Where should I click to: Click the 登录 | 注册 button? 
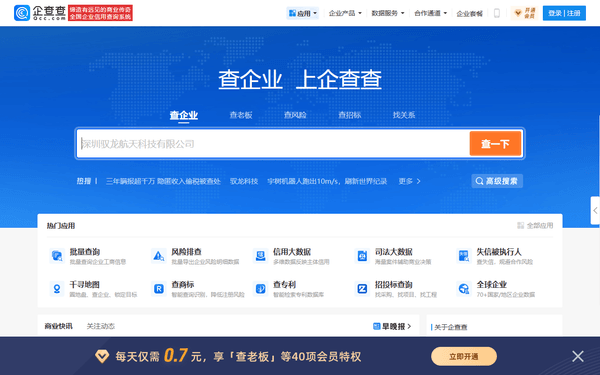tap(564, 13)
